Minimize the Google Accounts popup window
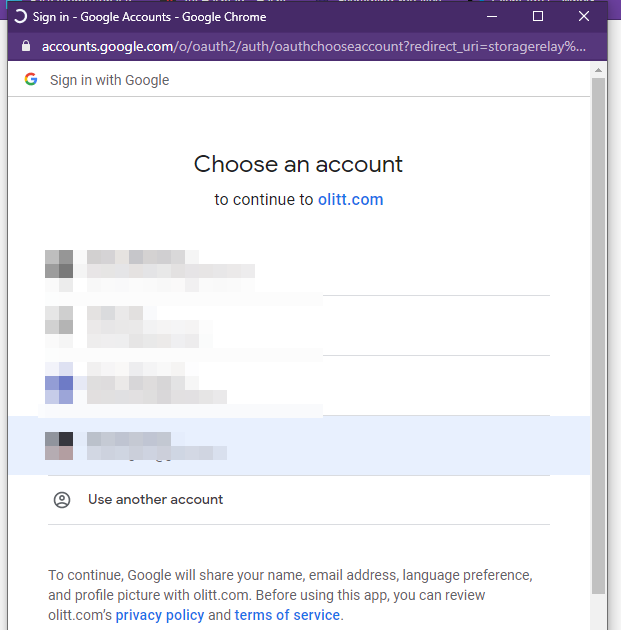Screen dimensions: 621x630 pos(492,16)
